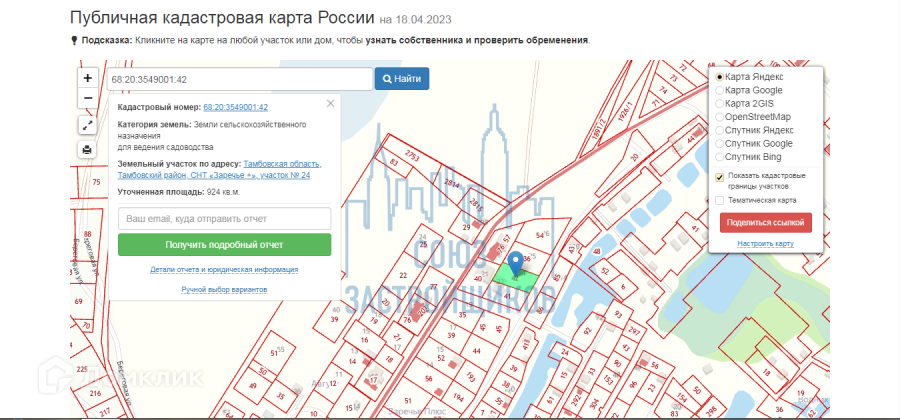Click the page title Публичная кадастровая карта России
This screenshot has height=420, width=900.
[x=222, y=17]
